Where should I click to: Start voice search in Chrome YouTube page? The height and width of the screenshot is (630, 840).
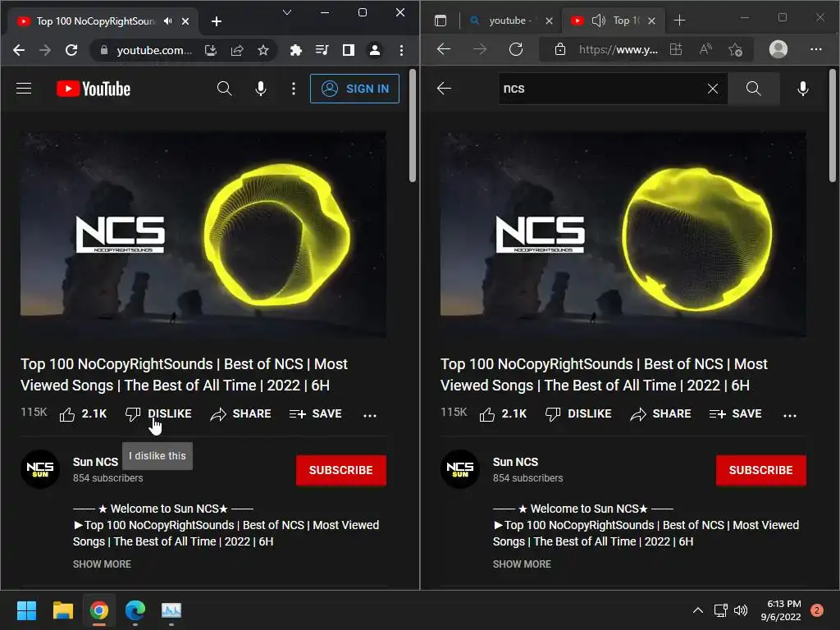pos(261,89)
